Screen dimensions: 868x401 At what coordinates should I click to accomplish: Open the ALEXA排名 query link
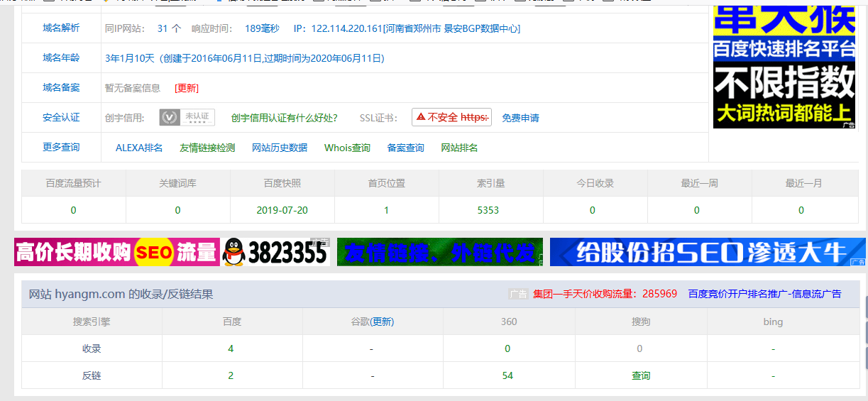coord(139,148)
